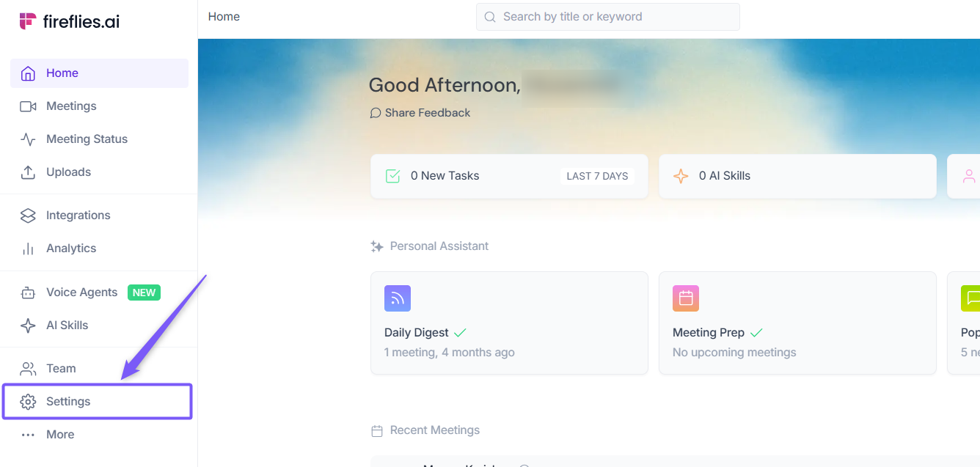Click the NEW badge beside Voice Agents

(x=144, y=293)
